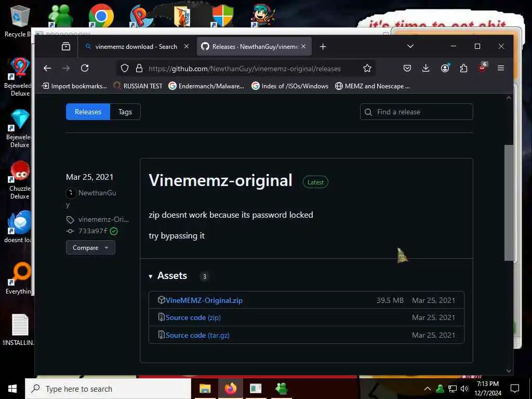The height and width of the screenshot is (399, 532).
Task: Open network icon in system tray
Action: (453, 389)
